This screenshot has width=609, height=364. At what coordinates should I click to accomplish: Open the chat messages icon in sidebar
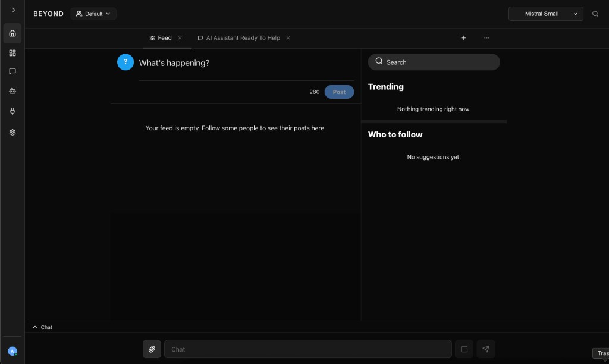coord(12,71)
